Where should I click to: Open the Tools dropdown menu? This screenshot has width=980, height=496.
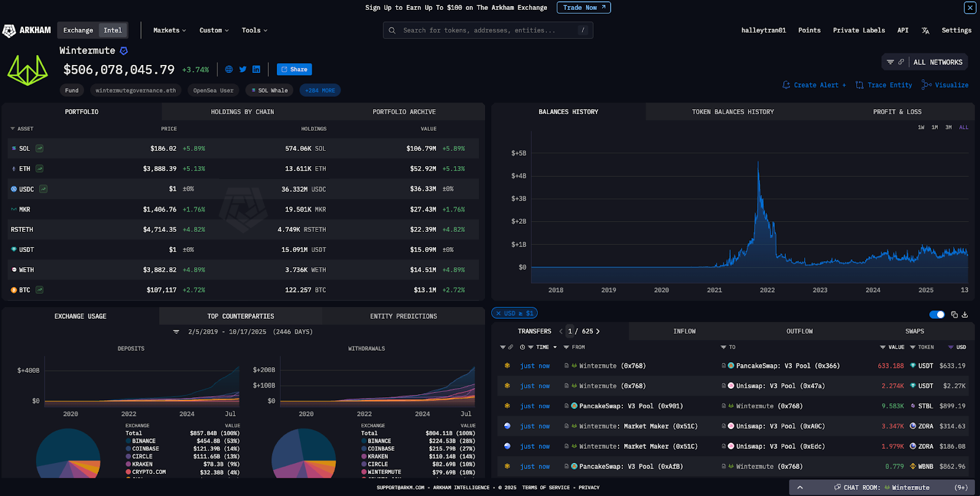coord(254,30)
